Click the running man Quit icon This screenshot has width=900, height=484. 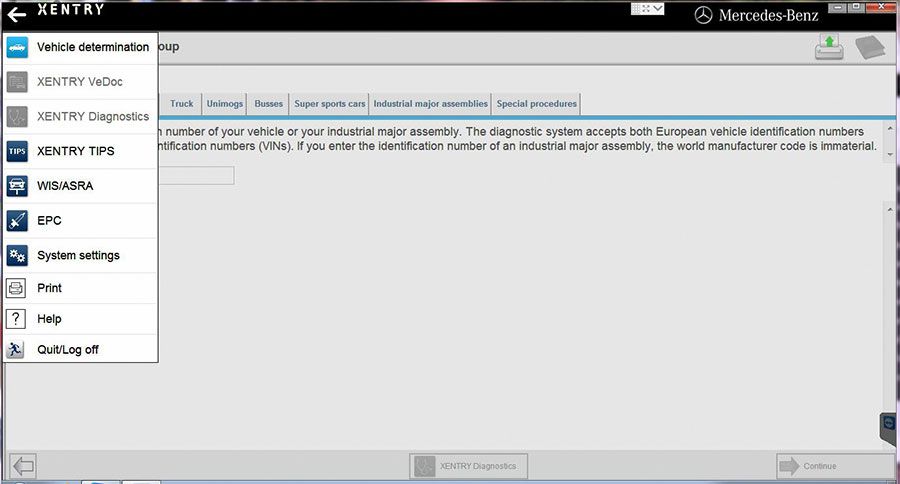coord(15,349)
